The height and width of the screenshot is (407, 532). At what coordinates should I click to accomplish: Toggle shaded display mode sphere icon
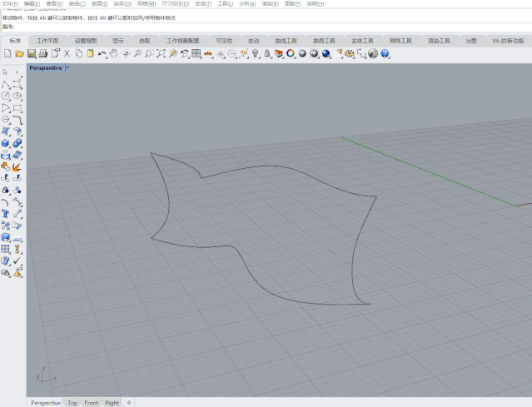(x=302, y=53)
